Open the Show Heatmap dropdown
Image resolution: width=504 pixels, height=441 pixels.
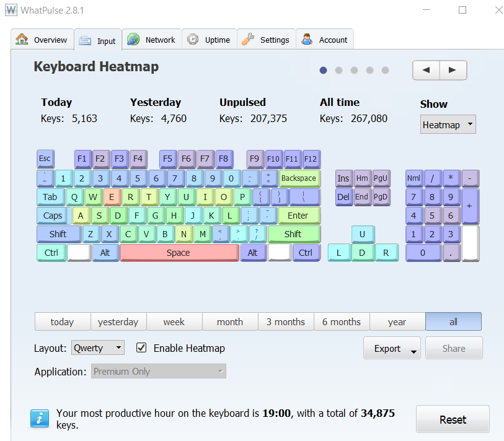click(448, 124)
